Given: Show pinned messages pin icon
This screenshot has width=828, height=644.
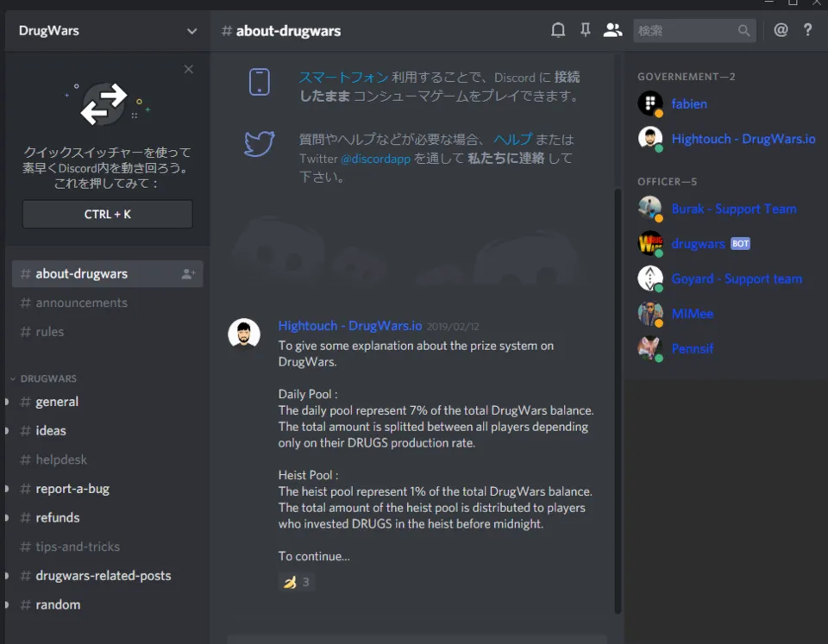Looking at the screenshot, I should click(585, 30).
